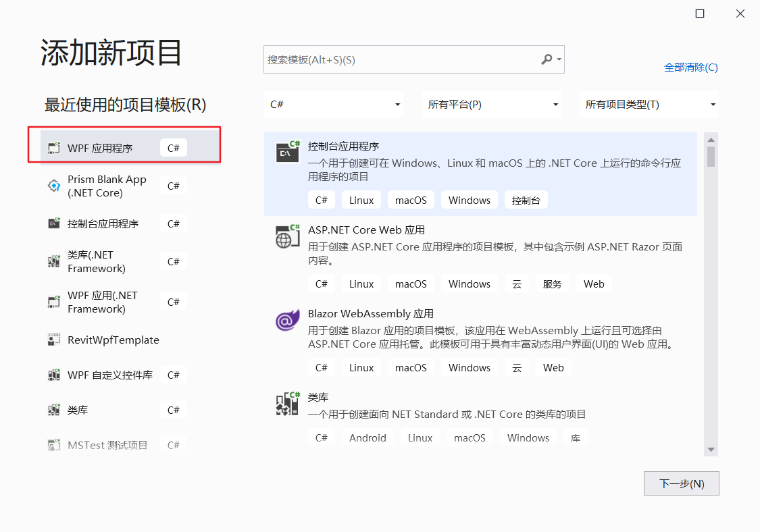Click the 最近使用的项目模板(R) heading
Viewport: 760px width, 532px height.
(126, 105)
